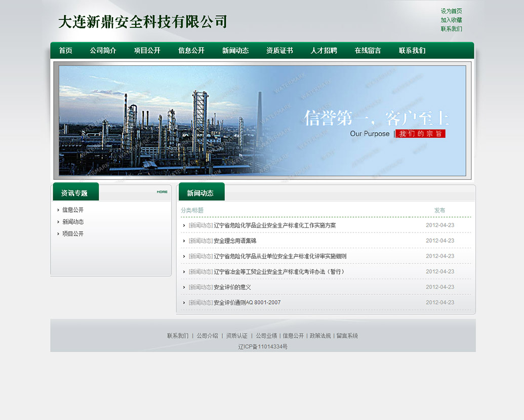Image resolution: width=524 pixels, height=420 pixels.
Task: Click the 信誉第一 banner image
Action: tap(262, 121)
